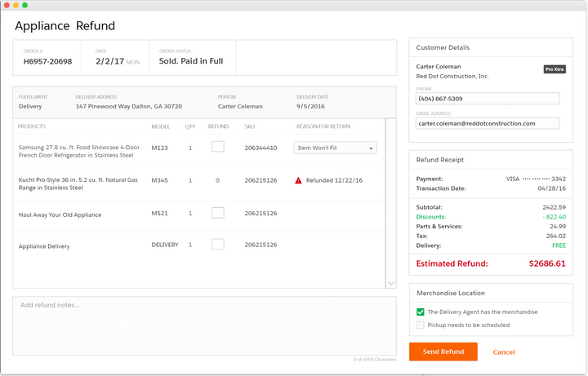Click the Products column header
This screenshot has width=588, height=376.
32,126
